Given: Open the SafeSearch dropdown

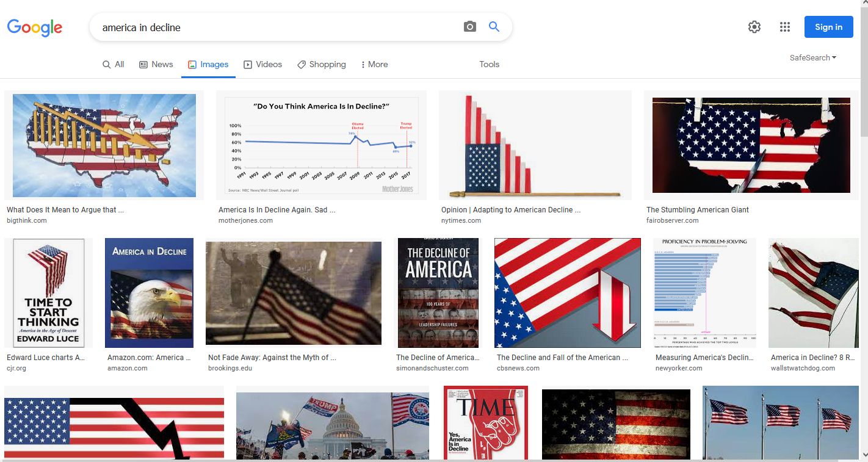Looking at the screenshot, I should coord(813,57).
